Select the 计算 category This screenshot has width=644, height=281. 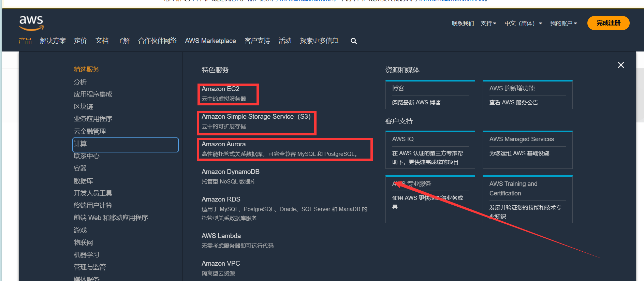[126, 145]
